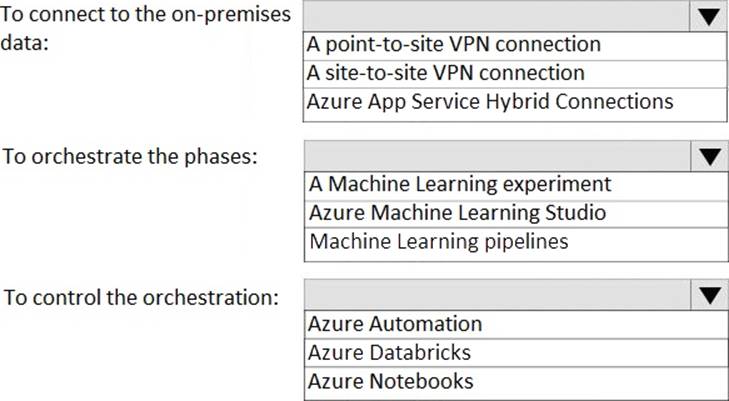The image size is (729, 401).
Task: Click the on-premises data combo box field
Action: tap(497, 16)
